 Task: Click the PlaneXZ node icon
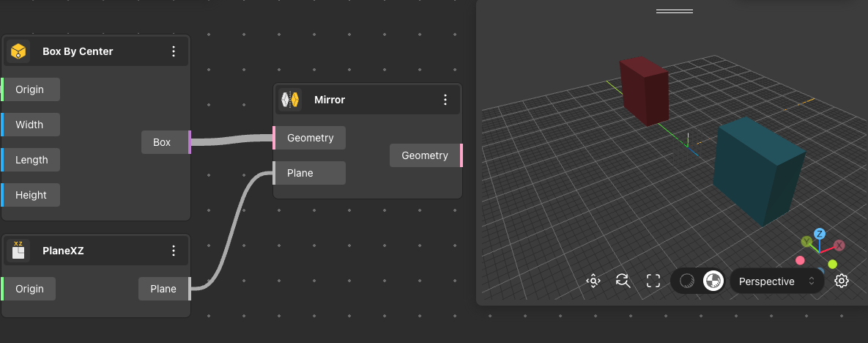[18, 251]
